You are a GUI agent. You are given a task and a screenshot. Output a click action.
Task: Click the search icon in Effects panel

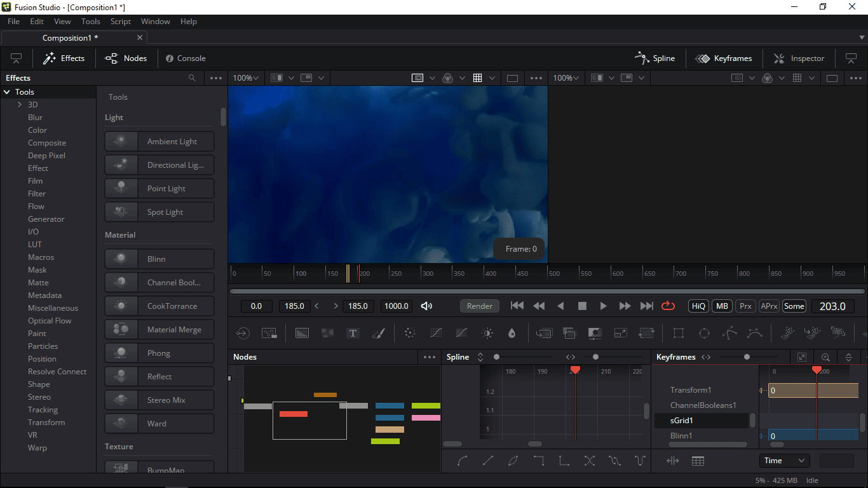click(192, 78)
